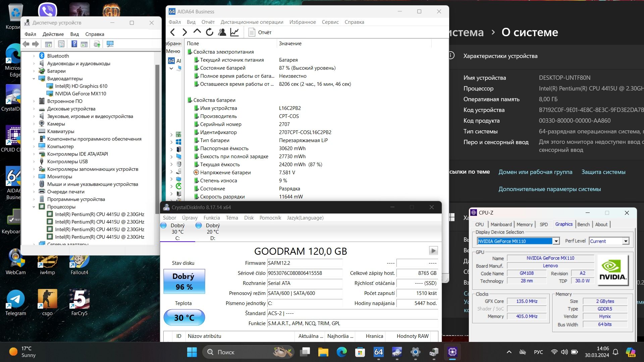Show hidden tray icons chevron
Screen dimensions: 644x362
tap(509, 352)
